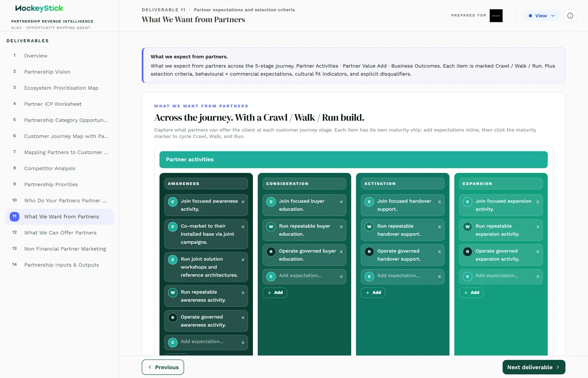Remove 'Co-market to their installed base' item

coord(243,227)
